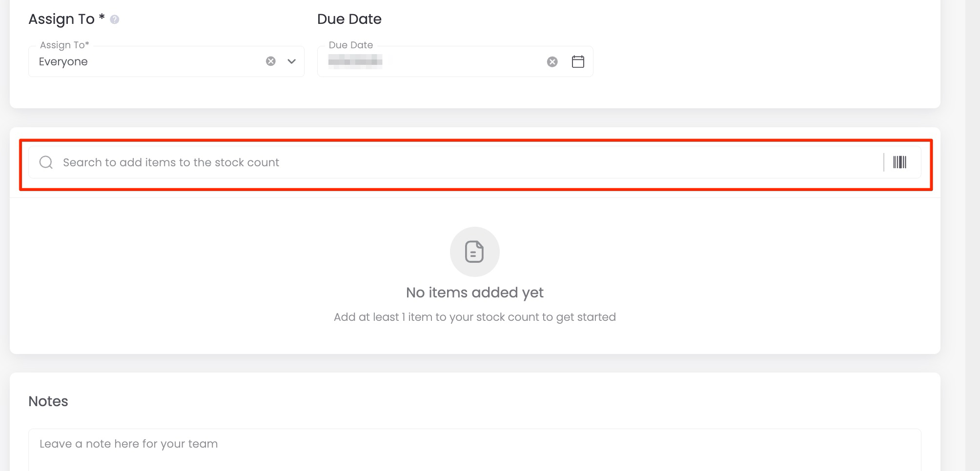Viewport: 980px width, 471px height.
Task: Click the "Add at least 1 item" hint text
Action: pyautogui.click(x=474, y=317)
